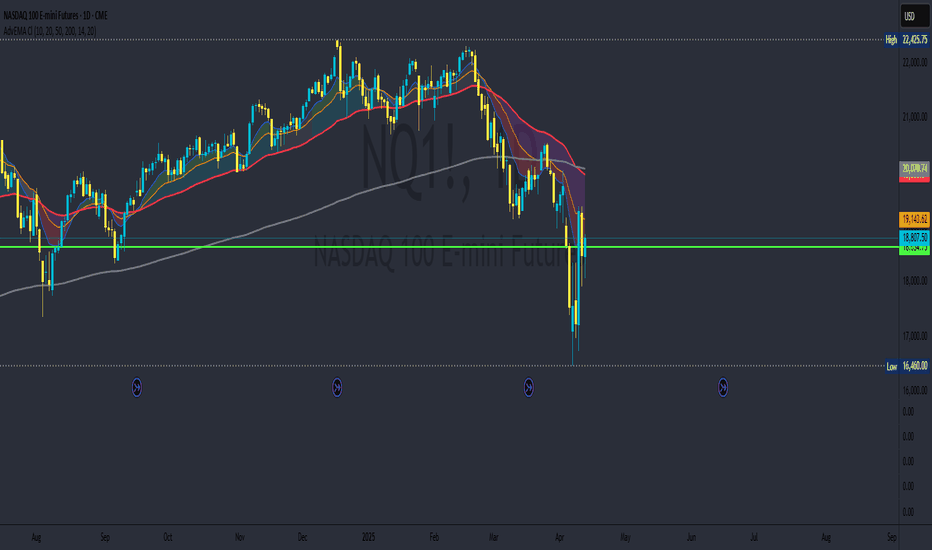The image size is (932, 550).
Task: Click the 21,000.00 price axis label
Action: pos(914,117)
